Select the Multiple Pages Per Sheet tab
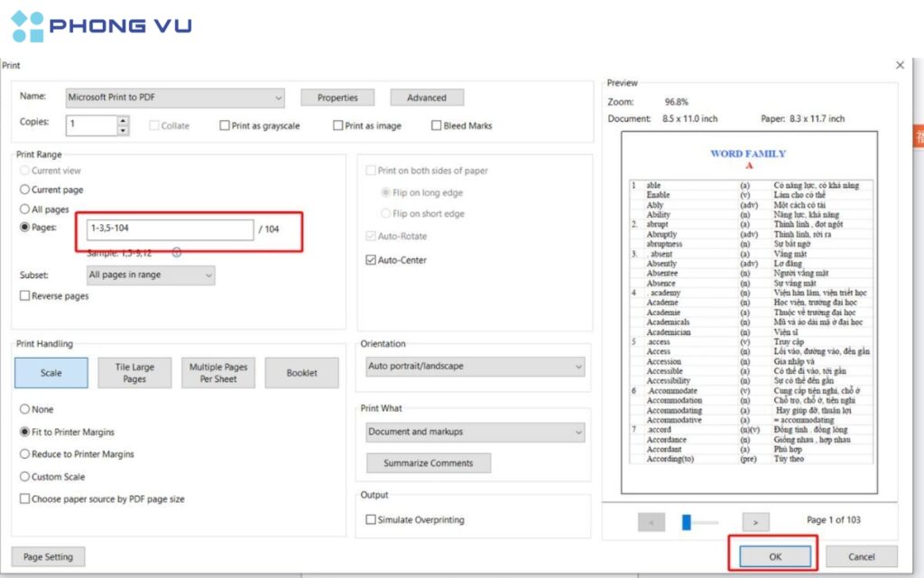924x578 pixels. 217,372
